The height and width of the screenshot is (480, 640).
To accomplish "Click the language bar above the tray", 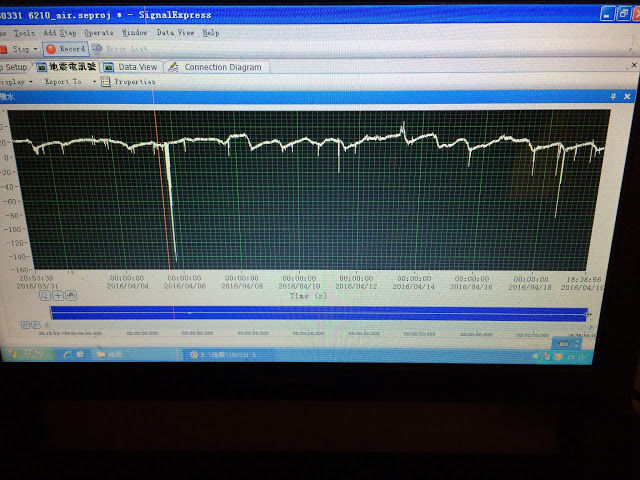I will [569, 344].
